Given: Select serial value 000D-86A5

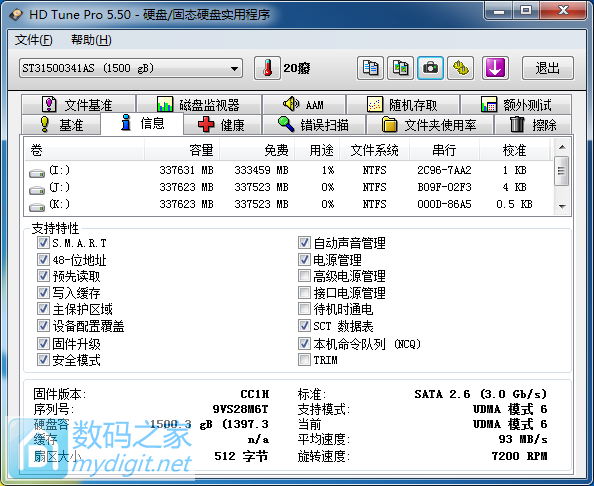Looking at the screenshot, I should click(x=444, y=204).
